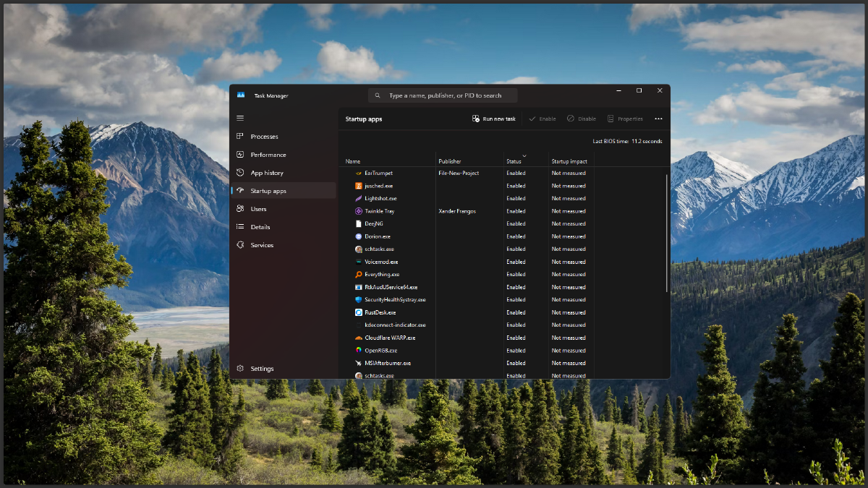This screenshot has width=868, height=488.
Task: Switch to the Details page
Action: point(260,227)
